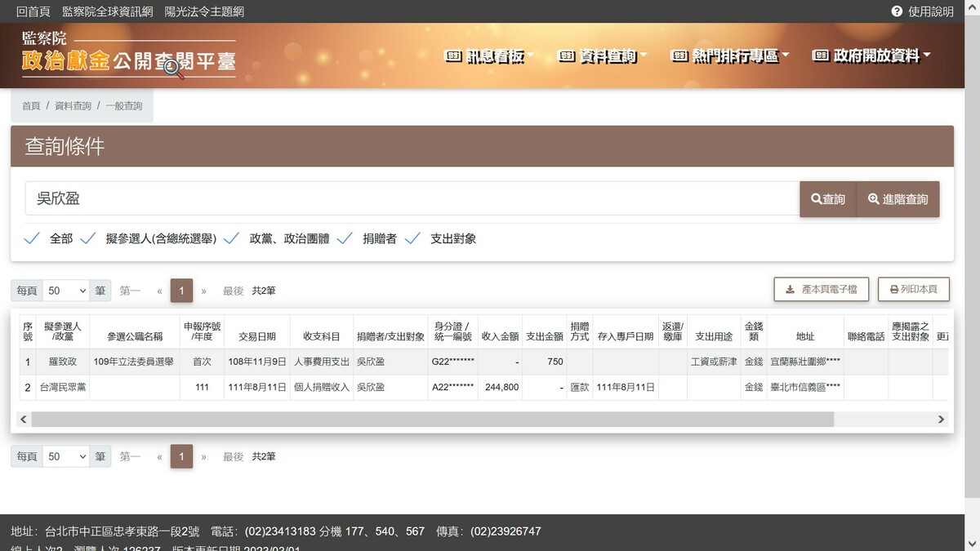Click the next » arrow in upper pagination
Viewport: 980px width, 551px height.
tap(204, 291)
